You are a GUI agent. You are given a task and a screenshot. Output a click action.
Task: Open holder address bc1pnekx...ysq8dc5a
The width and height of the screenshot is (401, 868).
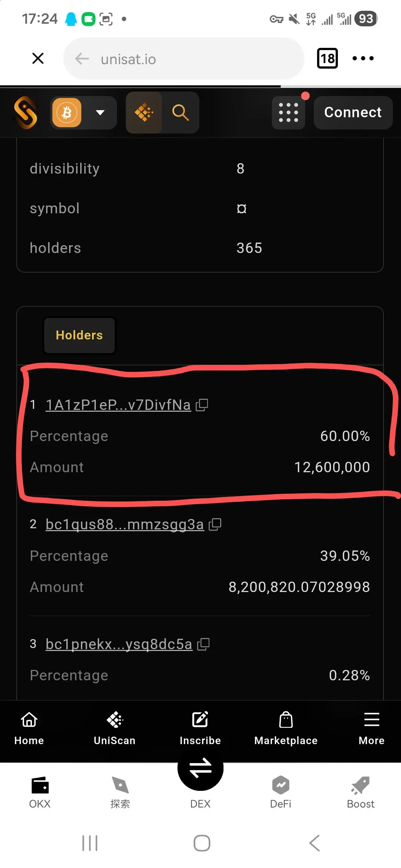119,644
